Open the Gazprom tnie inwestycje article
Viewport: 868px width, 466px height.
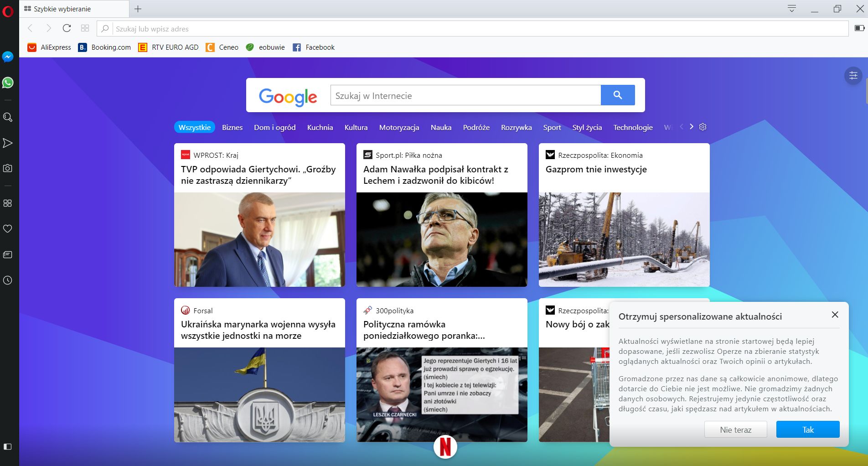click(596, 169)
